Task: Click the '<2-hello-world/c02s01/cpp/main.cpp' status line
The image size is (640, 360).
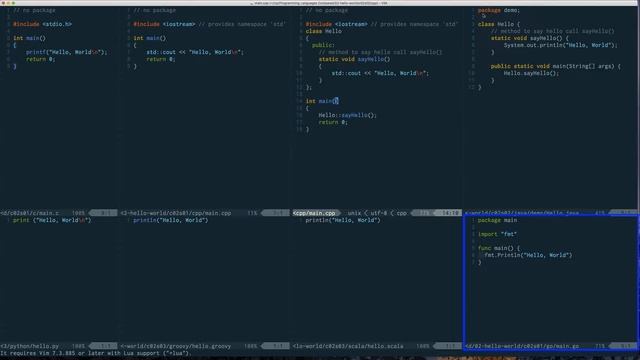Action: coord(205,213)
